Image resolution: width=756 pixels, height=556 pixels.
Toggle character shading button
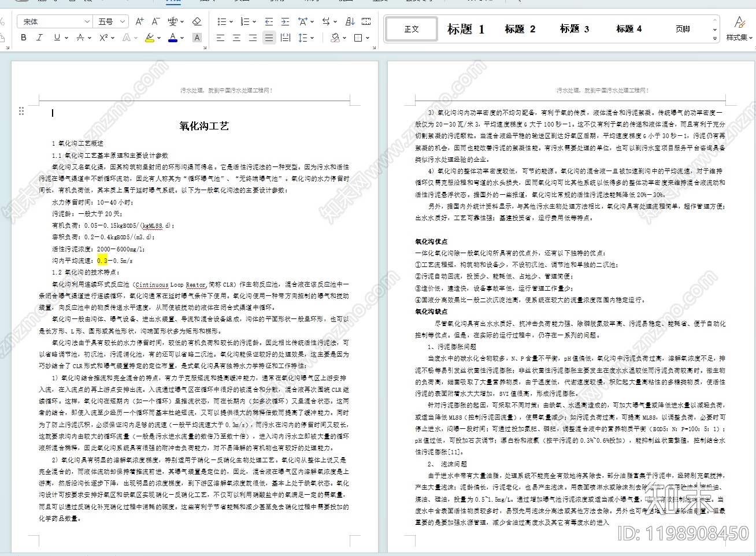(197, 38)
